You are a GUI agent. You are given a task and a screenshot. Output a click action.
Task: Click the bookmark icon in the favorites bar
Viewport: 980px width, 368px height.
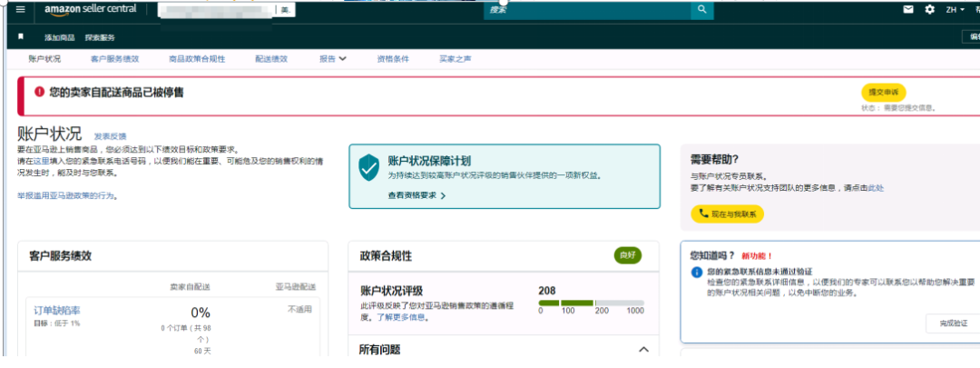tap(21, 37)
